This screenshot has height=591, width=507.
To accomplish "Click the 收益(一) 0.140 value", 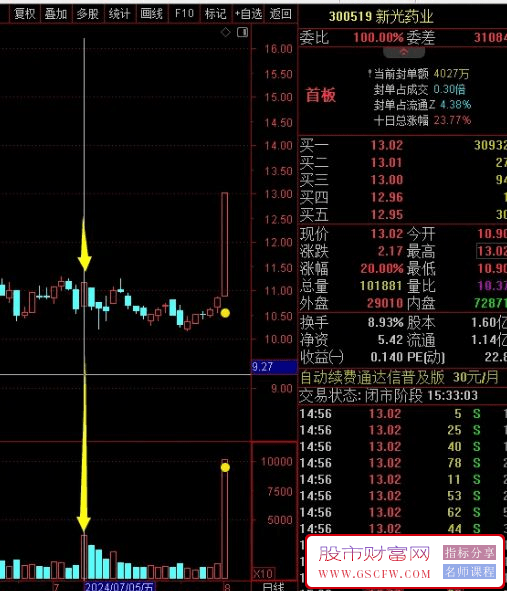I will click(x=386, y=357).
